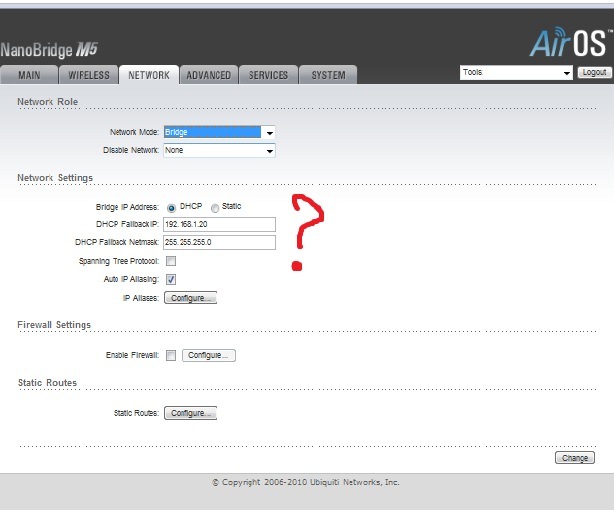Configure Static Routes
Screen dimensions: 614x510
[190, 413]
